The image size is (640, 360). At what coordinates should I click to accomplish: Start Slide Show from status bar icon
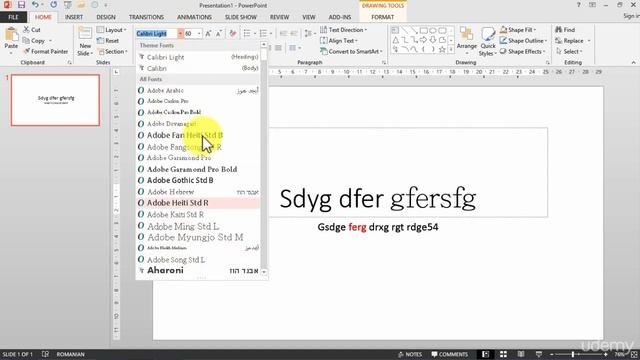tap(539, 354)
